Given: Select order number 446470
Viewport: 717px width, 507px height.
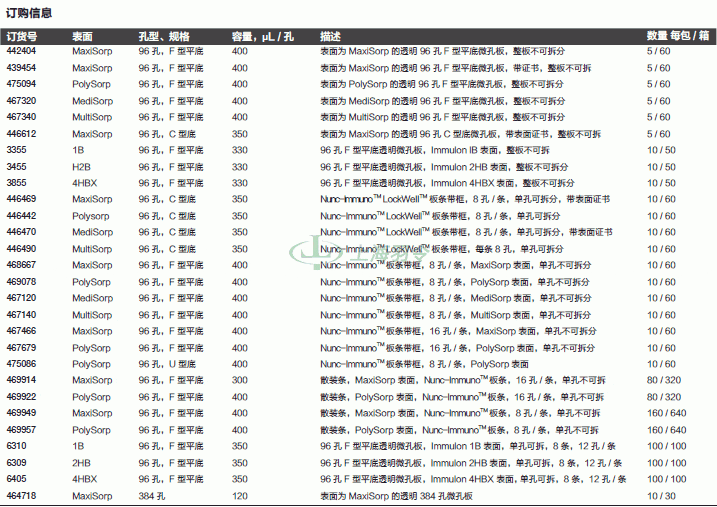Looking at the screenshot, I should 21,232.
